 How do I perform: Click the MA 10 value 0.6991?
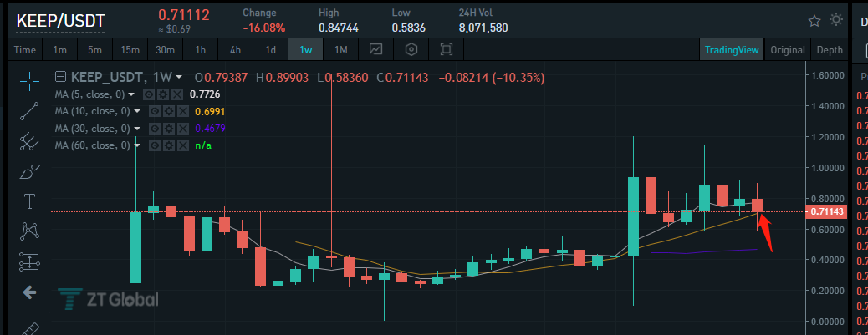(210, 112)
